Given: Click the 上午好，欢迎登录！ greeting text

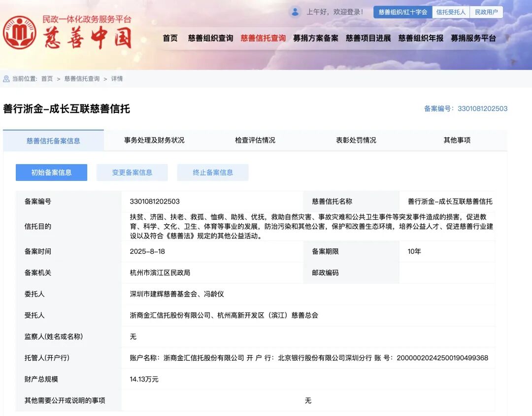Looking at the screenshot, I should coord(335,12).
